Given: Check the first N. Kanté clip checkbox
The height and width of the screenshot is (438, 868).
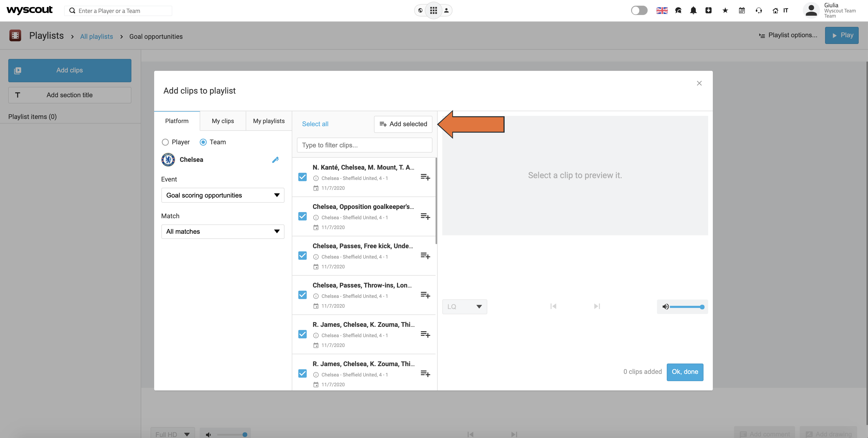Looking at the screenshot, I should point(302,177).
